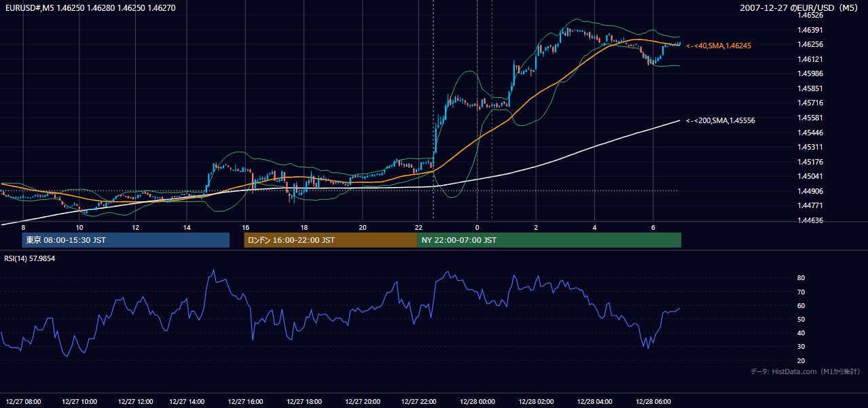The height and width of the screenshot is (408, 868).
Task: Click the 12/27 14:00 date label
Action: click(x=187, y=402)
